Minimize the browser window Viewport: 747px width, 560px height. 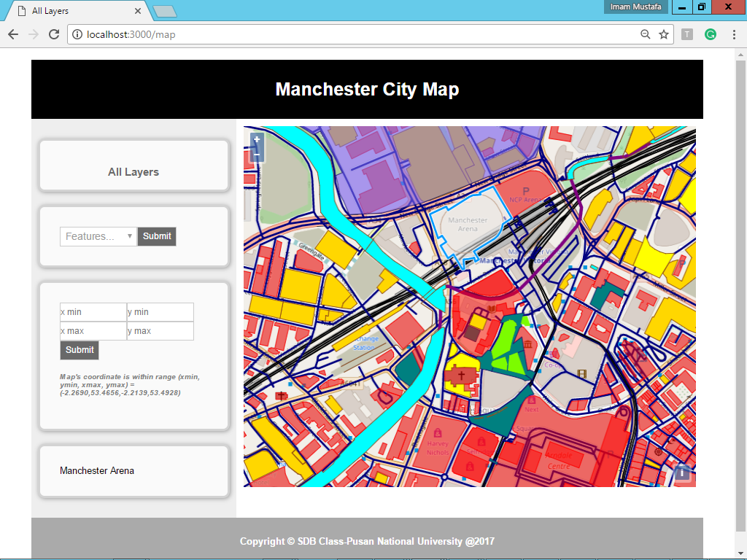(x=682, y=7)
